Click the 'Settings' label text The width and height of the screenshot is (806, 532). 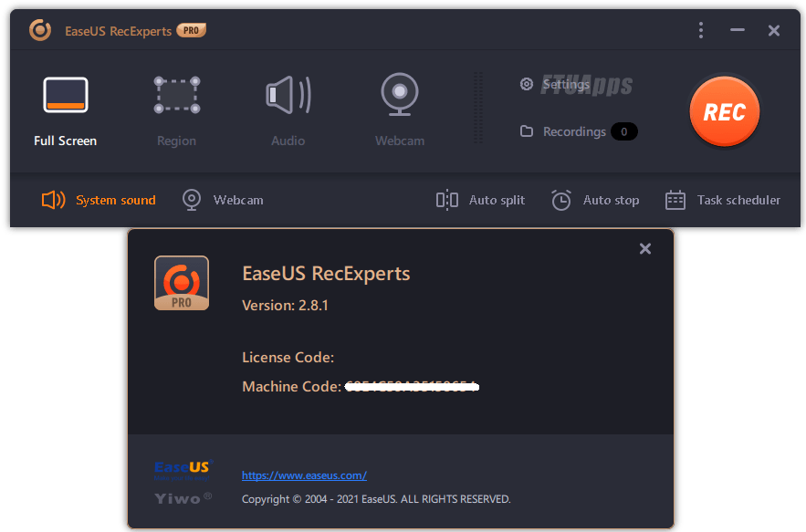pos(566,84)
